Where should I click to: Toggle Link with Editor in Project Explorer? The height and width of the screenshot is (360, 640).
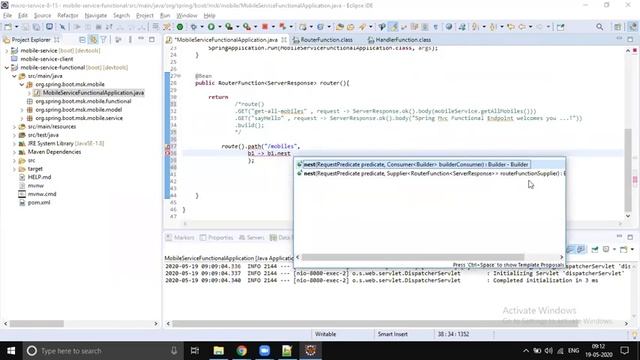click(93, 40)
